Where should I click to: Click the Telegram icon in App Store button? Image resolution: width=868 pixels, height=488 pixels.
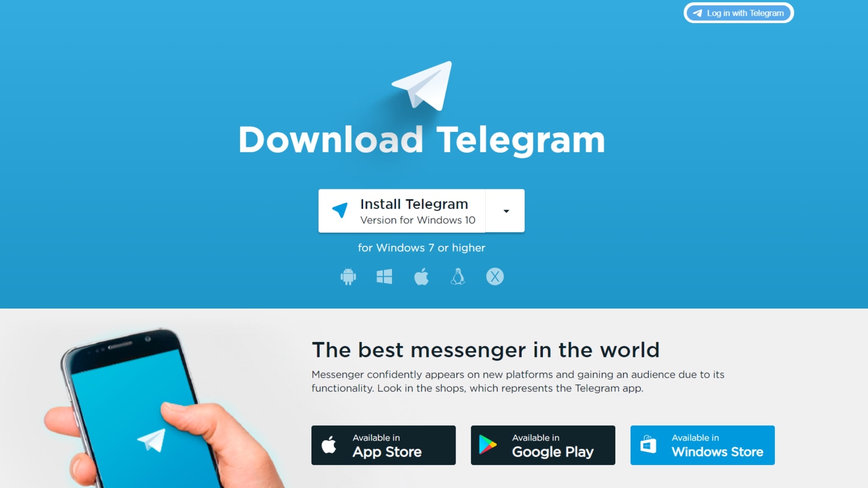[331, 445]
